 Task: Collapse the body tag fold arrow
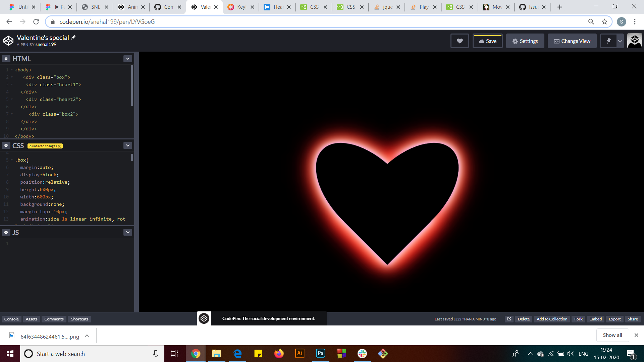tap(12, 70)
